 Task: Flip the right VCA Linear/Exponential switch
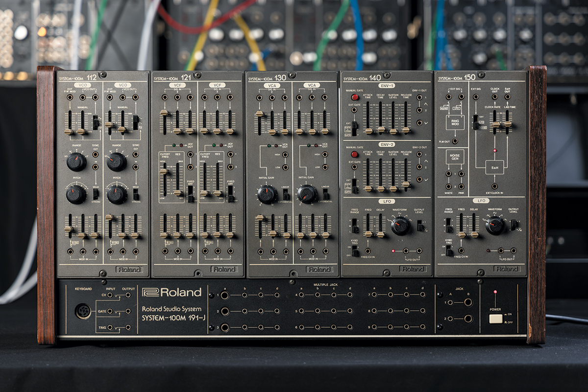point(325,195)
